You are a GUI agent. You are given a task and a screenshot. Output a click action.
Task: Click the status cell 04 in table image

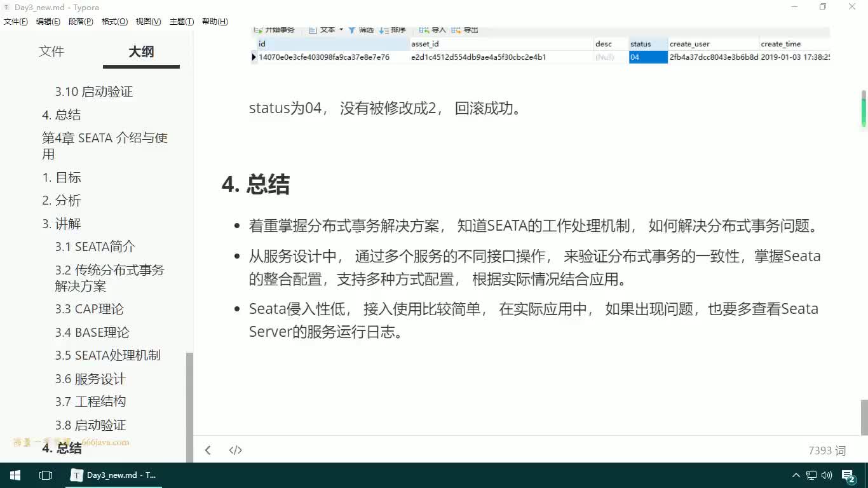[648, 57]
